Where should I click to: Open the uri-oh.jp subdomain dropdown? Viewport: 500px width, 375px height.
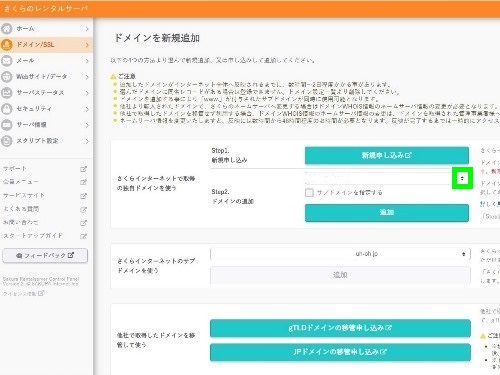pyautogui.click(x=340, y=254)
